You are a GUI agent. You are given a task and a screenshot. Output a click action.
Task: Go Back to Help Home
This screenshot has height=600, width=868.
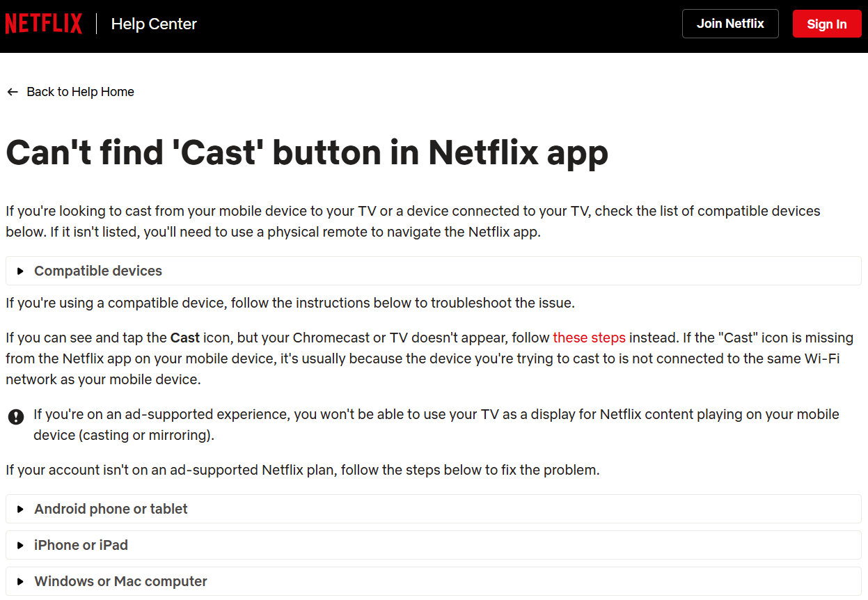(80, 92)
